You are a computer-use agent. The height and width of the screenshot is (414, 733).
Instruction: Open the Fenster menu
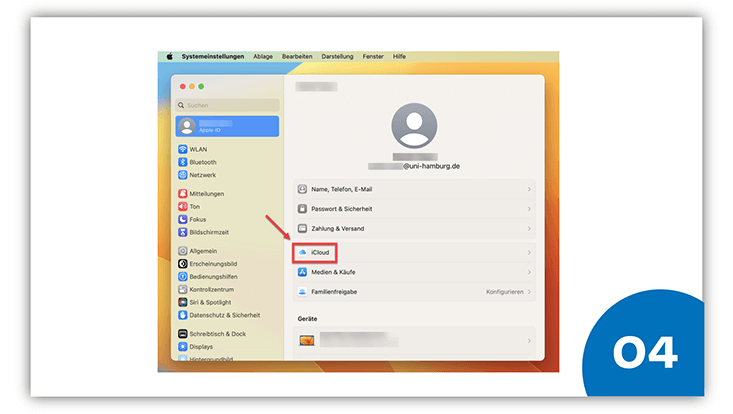pyautogui.click(x=373, y=57)
